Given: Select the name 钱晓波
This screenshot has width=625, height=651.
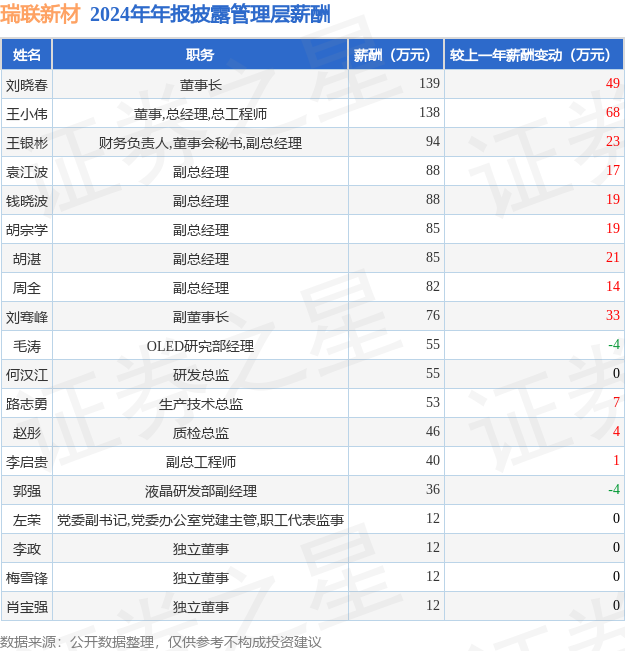Looking at the screenshot, I should tap(27, 201).
